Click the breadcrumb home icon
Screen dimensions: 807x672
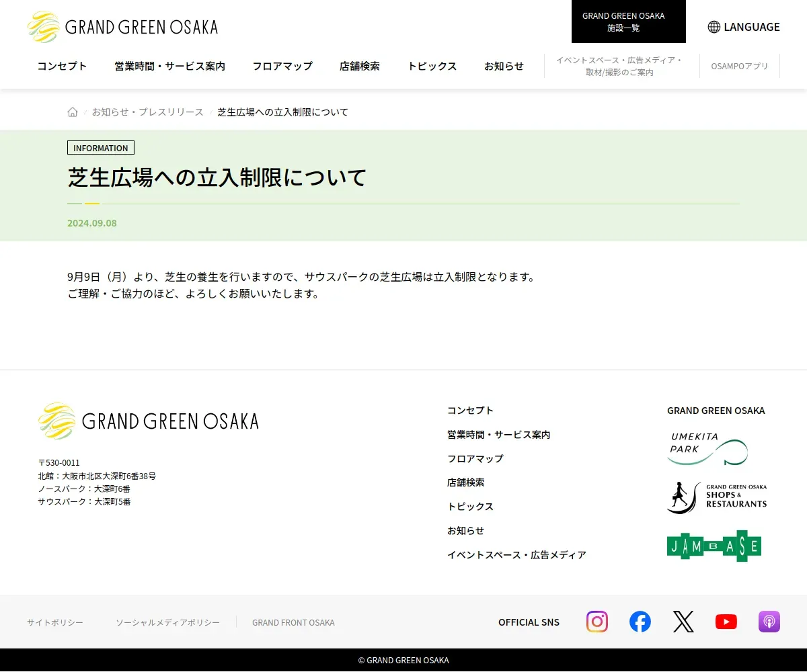click(x=73, y=112)
